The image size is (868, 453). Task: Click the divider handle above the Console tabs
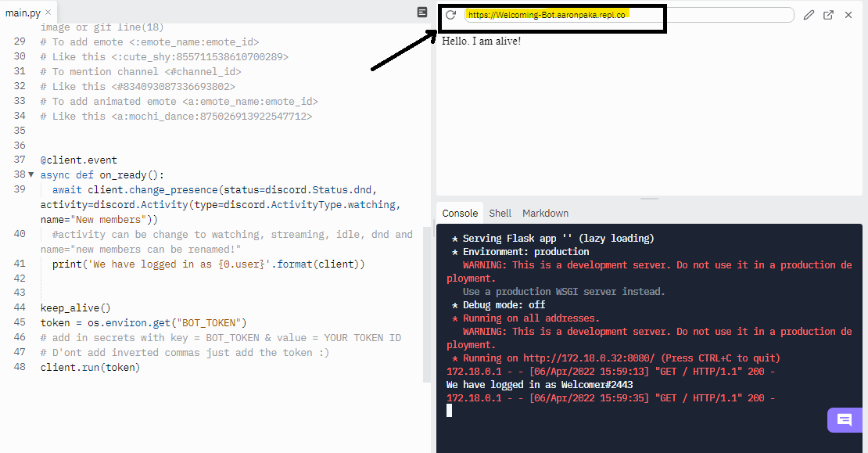649,199
